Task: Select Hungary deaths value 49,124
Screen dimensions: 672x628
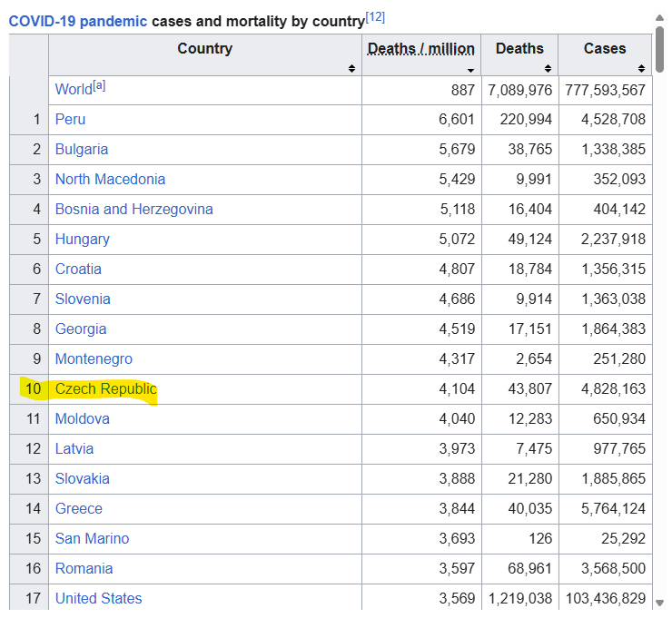Action: tap(530, 240)
